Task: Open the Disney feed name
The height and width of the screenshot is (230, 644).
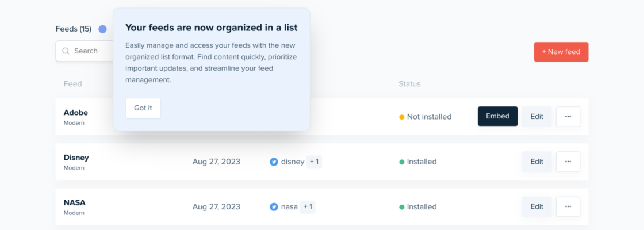Action: coord(76,158)
